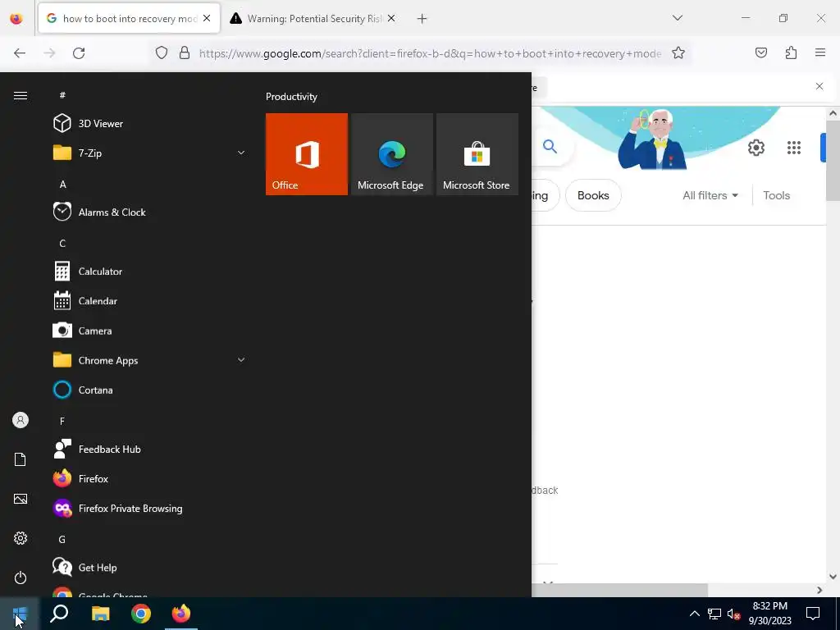This screenshot has height=630, width=840.
Task: Open the All filters dropdown
Action: pos(710,195)
